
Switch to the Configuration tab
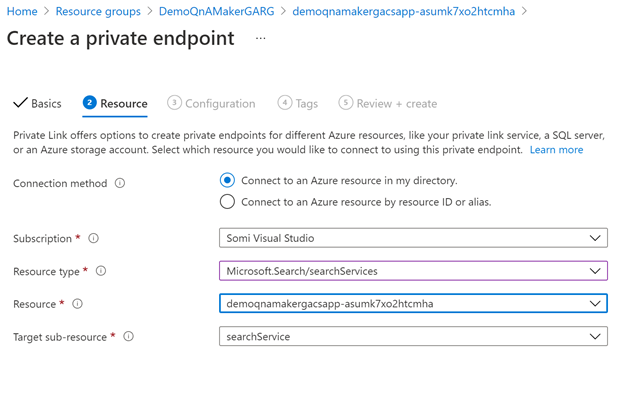click(x=219, y=103)
